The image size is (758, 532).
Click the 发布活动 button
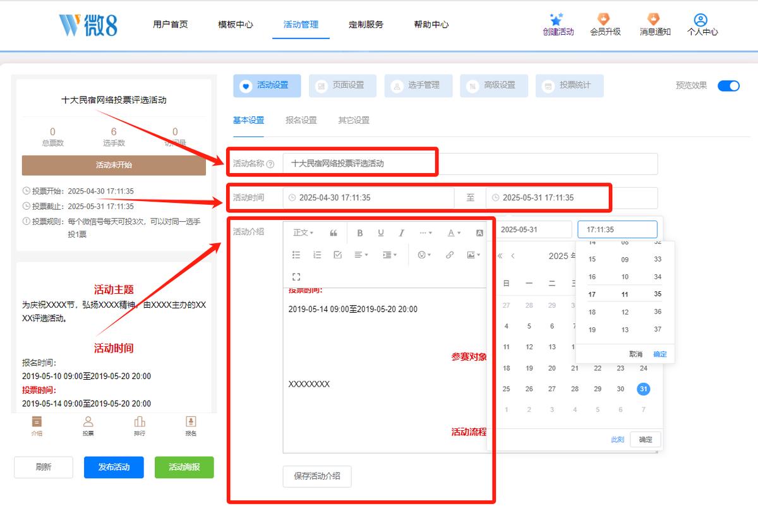114,468
